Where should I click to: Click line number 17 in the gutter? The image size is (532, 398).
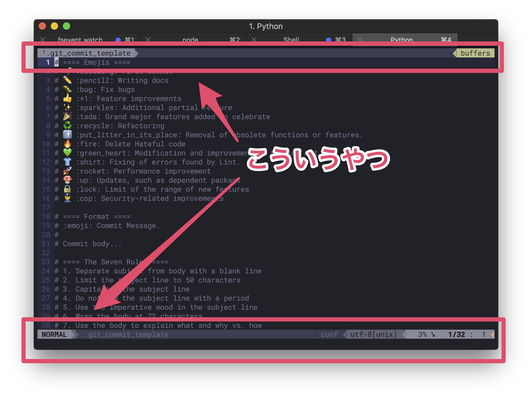pyautogui.click(x=46, y=207)
